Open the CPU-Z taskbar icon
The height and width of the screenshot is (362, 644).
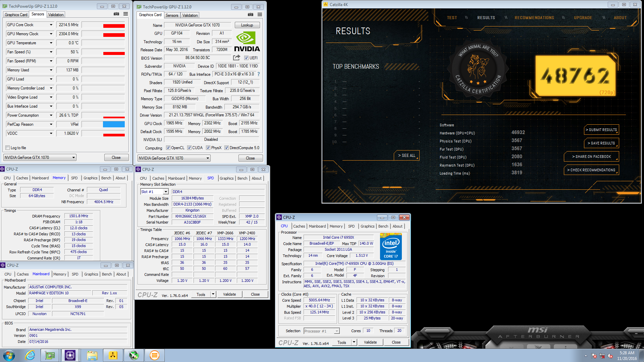click(x=70, y=355)
